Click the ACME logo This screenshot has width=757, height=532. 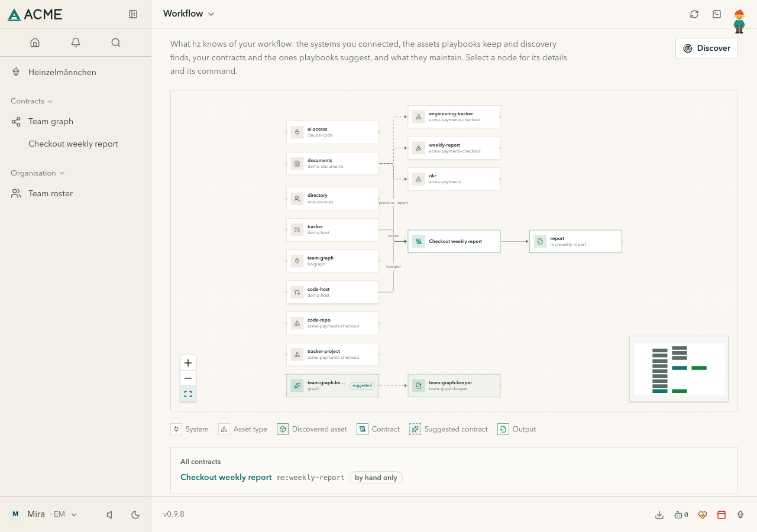tap(35, 15)
